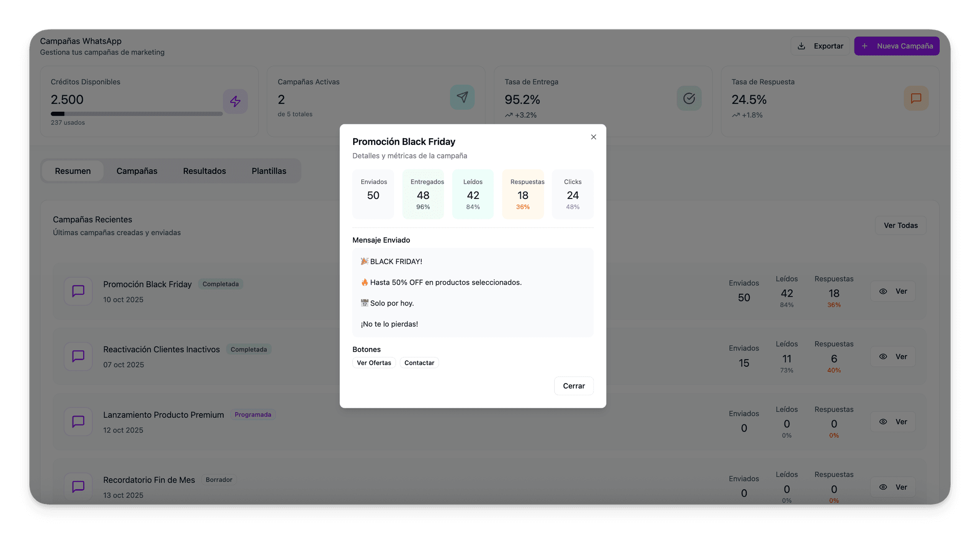
Task: Close the Promoción Black Friday dialog with X
Action: (593, 137)
